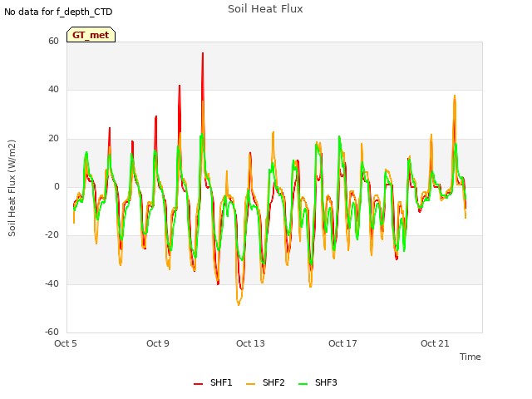Screen dimensions: 532x399
Task: Click the Soil Heat Flux (W/m2) axis title
Action: (x=12, y=188)
